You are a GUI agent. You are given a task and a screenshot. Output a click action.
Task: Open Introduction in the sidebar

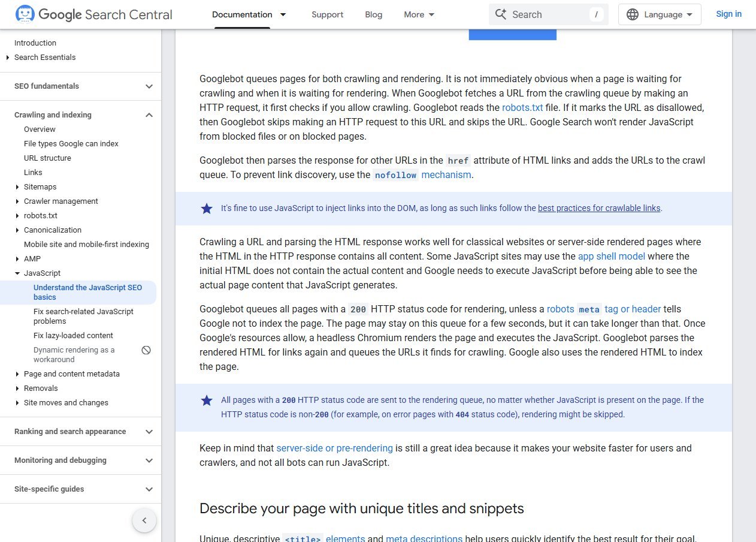tap(35, 43)
